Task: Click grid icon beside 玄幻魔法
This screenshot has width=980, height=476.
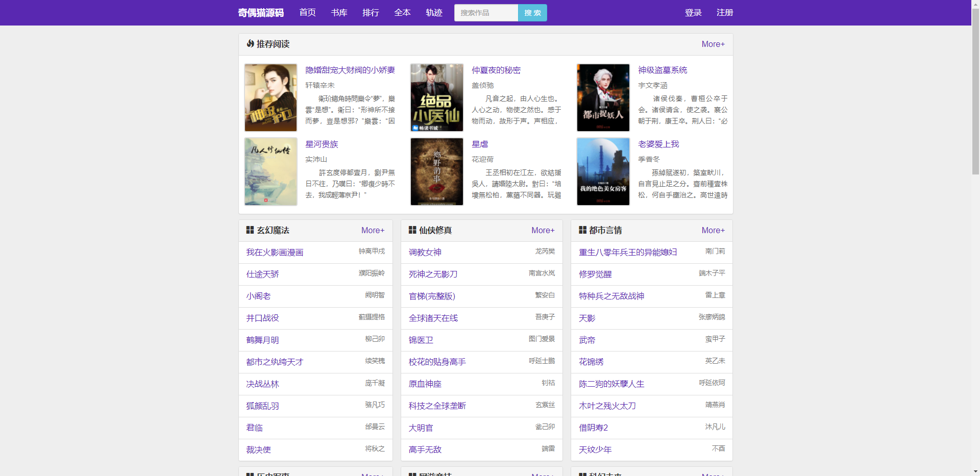Action: tap(250, 230)
